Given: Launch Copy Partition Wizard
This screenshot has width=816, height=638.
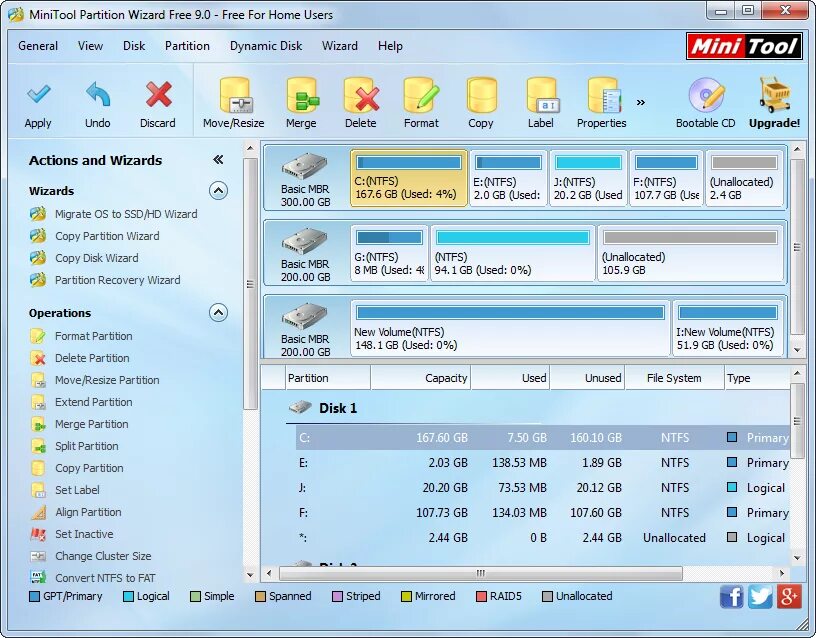Looking at the screenshot, I should coord(107,236).
